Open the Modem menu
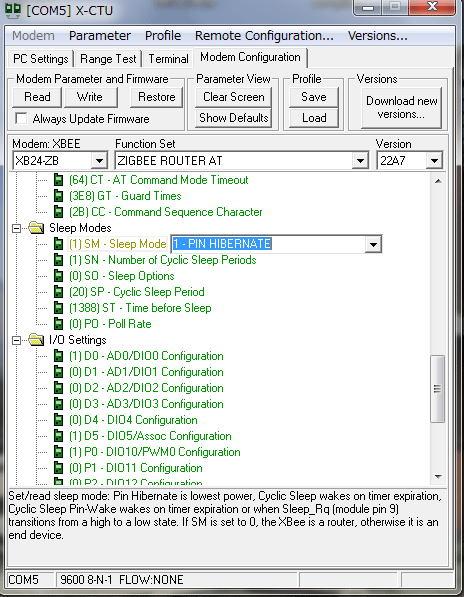Viewport: 464px width, 597px height. [x=33, y=35]
